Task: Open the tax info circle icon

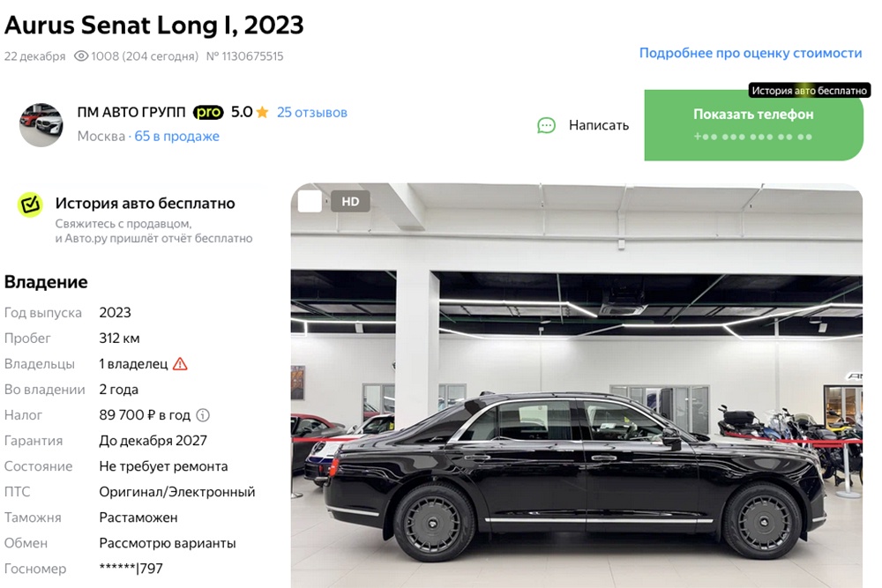Action: 203,415
